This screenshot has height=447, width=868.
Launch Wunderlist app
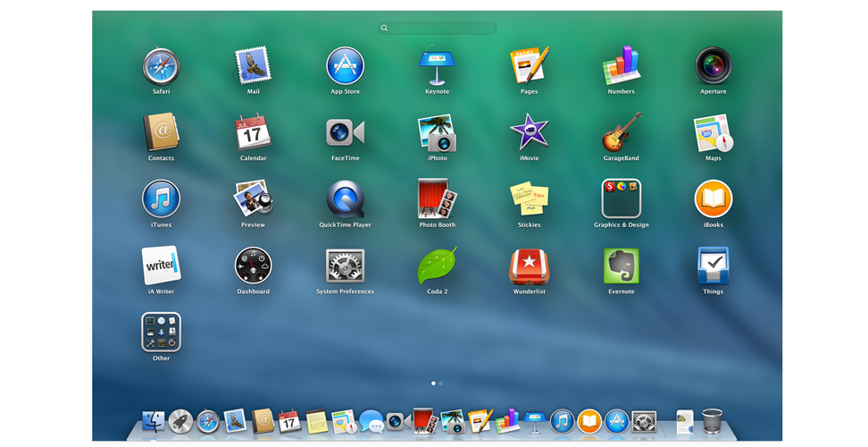pos(529,266)
